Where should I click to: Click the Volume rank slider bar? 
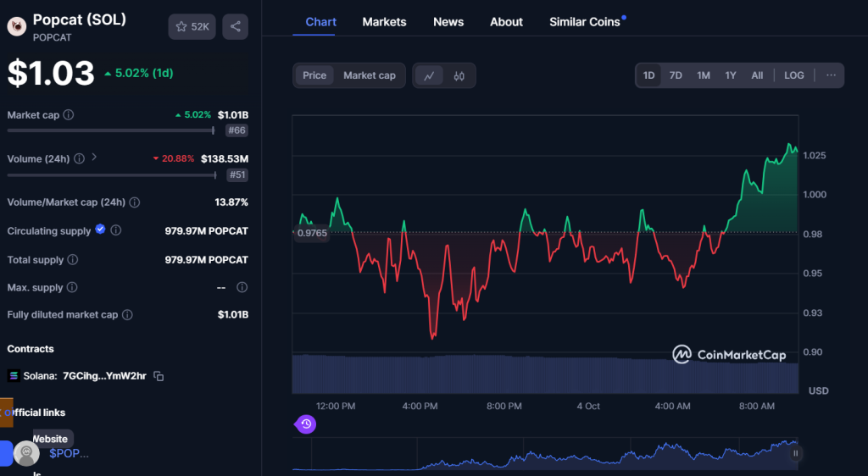(x=111, y=175)
